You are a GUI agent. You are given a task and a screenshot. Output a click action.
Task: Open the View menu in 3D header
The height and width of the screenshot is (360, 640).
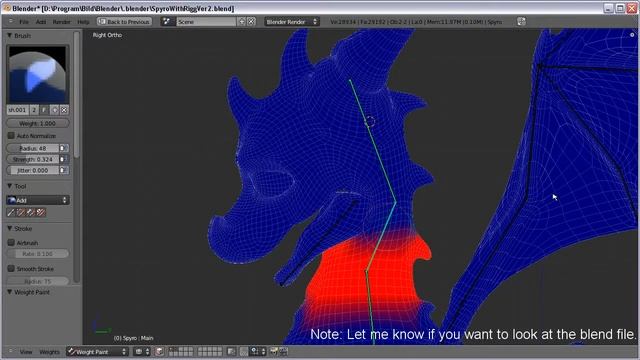pyautogui.click(x=26, y=351)
